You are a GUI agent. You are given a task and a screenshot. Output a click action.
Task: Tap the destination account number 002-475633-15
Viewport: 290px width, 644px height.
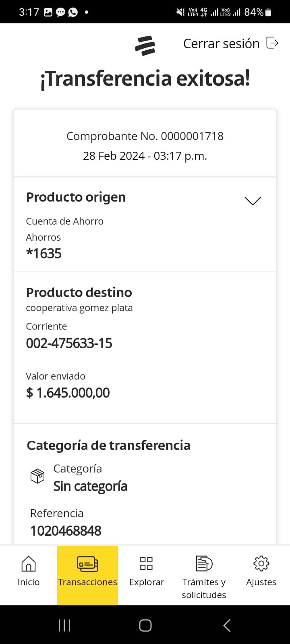(x=69, y=343)
